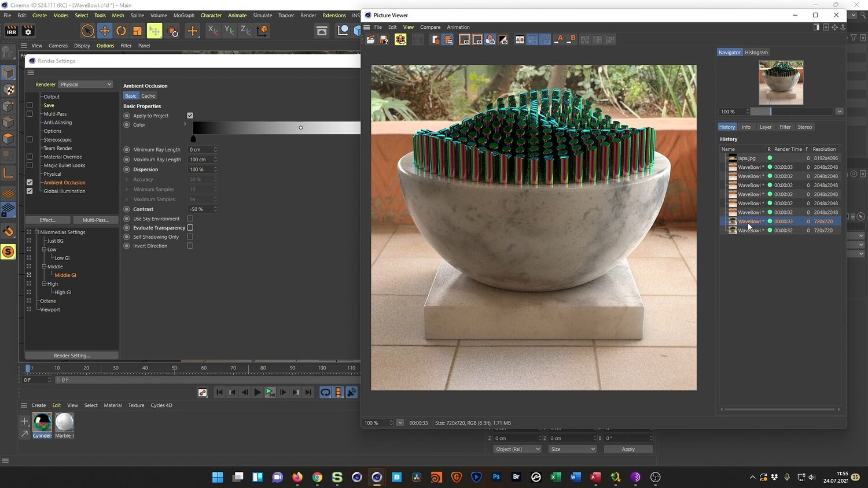
Task: Open Edit Render Settings clapperboard gear icon
Action: [28, 31]
